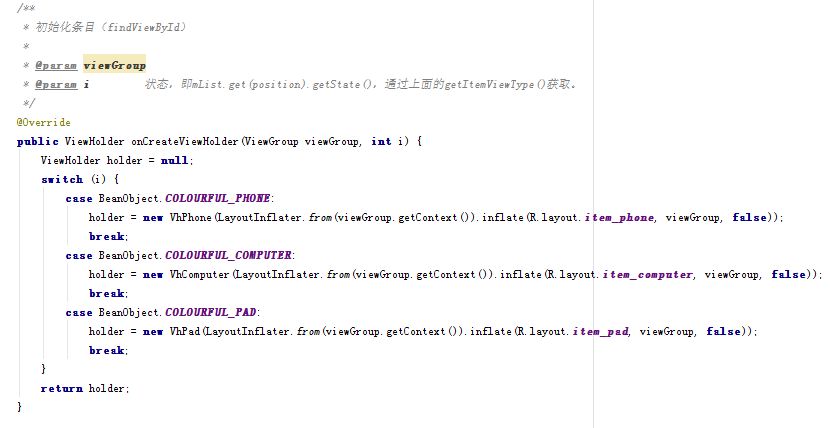The image size is (835, 428).
Task: Click 'from' in the VhComputer line
Action: pos(338,275)
